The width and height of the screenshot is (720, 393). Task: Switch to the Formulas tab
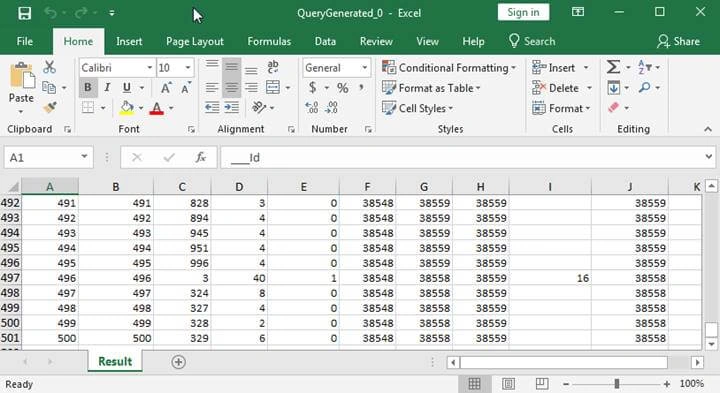click(269, 41)
